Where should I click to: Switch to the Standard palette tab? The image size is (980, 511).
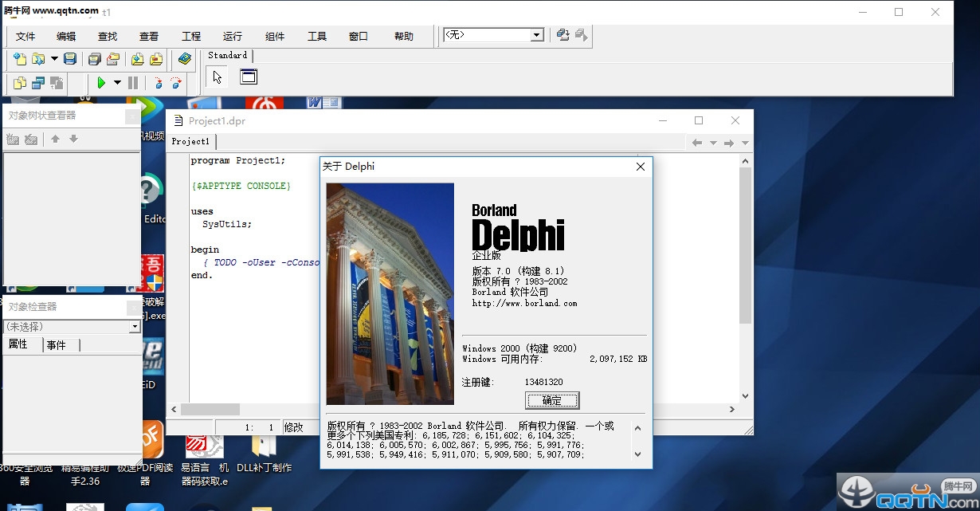[x=228, y=55]
